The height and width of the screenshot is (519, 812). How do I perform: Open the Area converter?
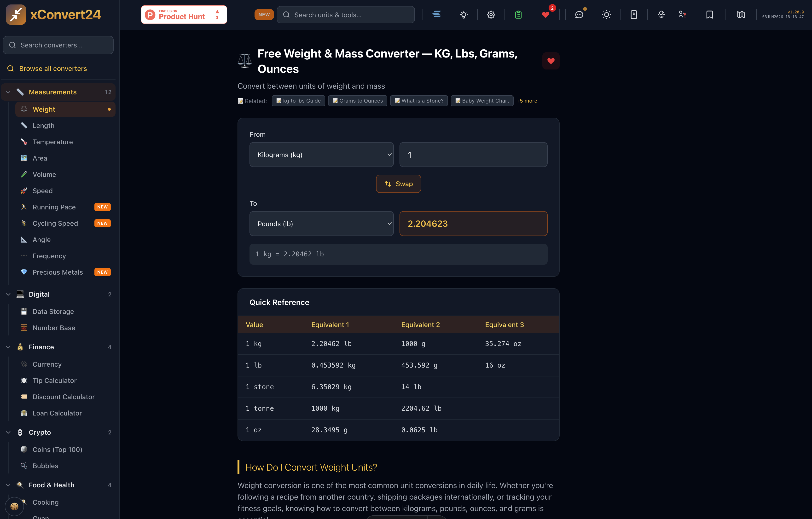tap(65, 158)
